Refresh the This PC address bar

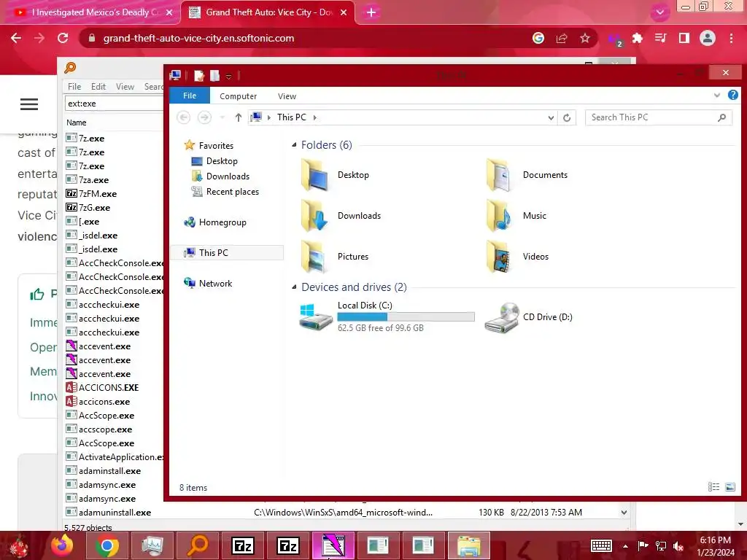point(566,117)
